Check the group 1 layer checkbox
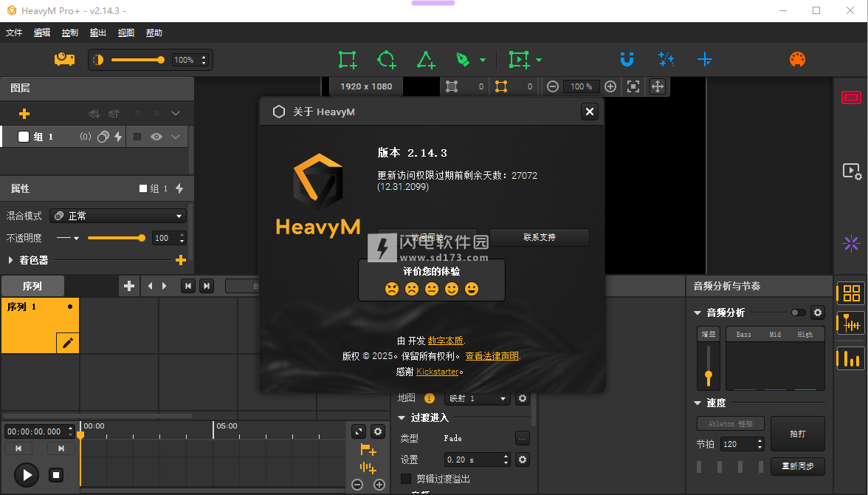Screen dimensions: 868x495 point(24,137)
